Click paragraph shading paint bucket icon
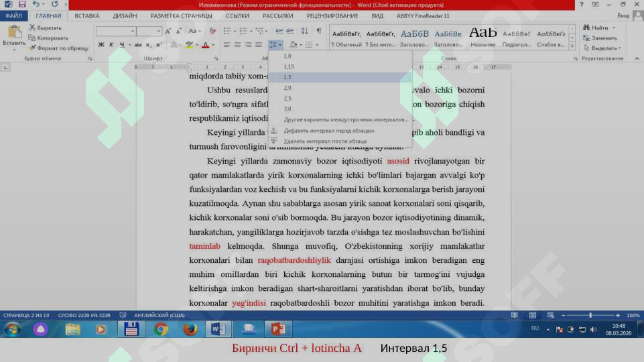Viewport: 644px width, 362px height. point(293,44)
